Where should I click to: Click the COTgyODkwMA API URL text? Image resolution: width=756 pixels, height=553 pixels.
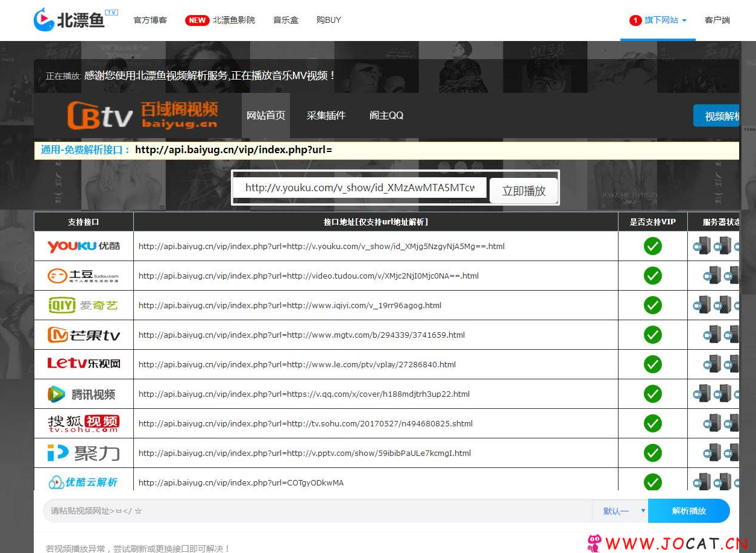click(x=241, y=482)
